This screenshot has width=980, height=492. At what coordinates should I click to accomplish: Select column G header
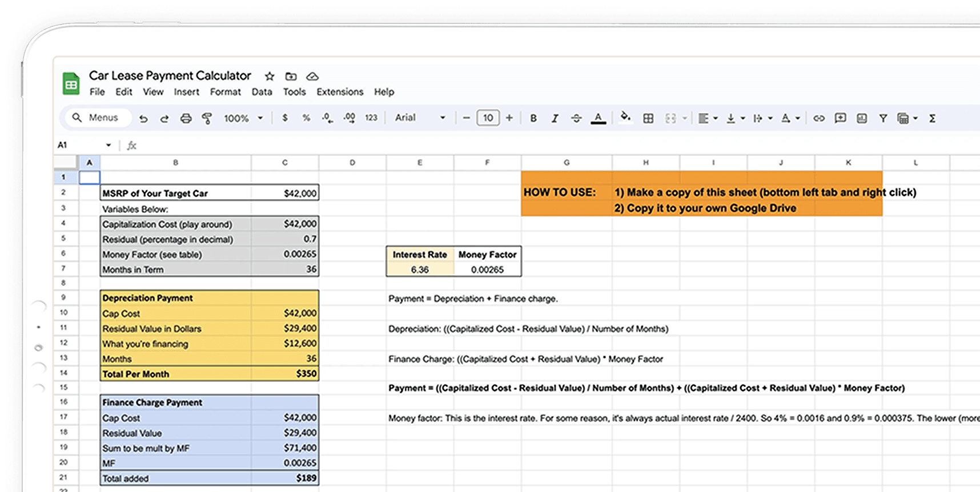567,163
